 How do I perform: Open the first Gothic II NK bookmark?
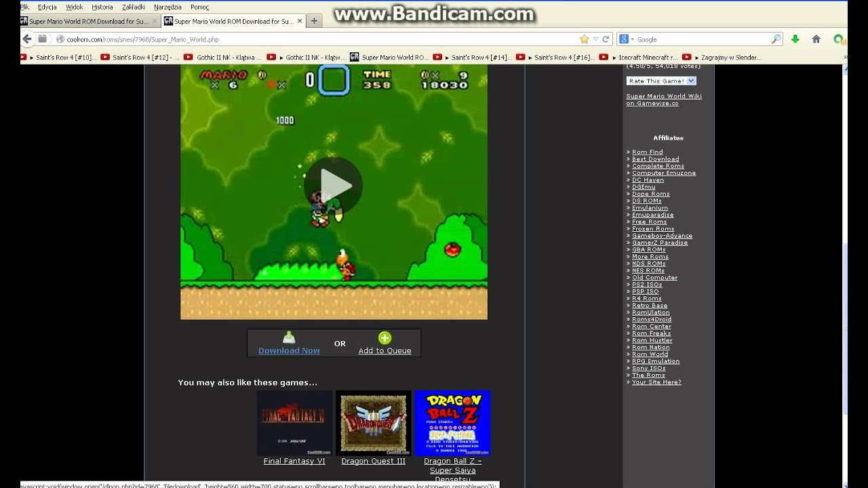tap(223, 58)
